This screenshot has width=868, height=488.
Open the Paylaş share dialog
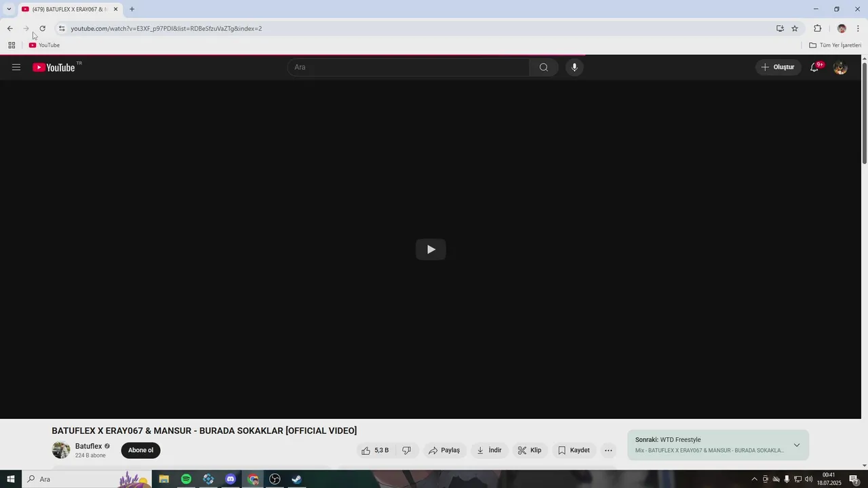444,450
